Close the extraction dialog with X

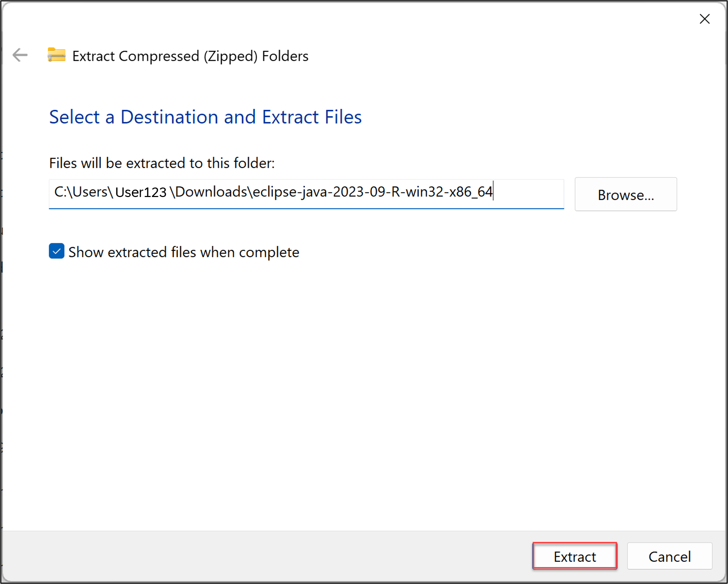[x=704, y=19]
